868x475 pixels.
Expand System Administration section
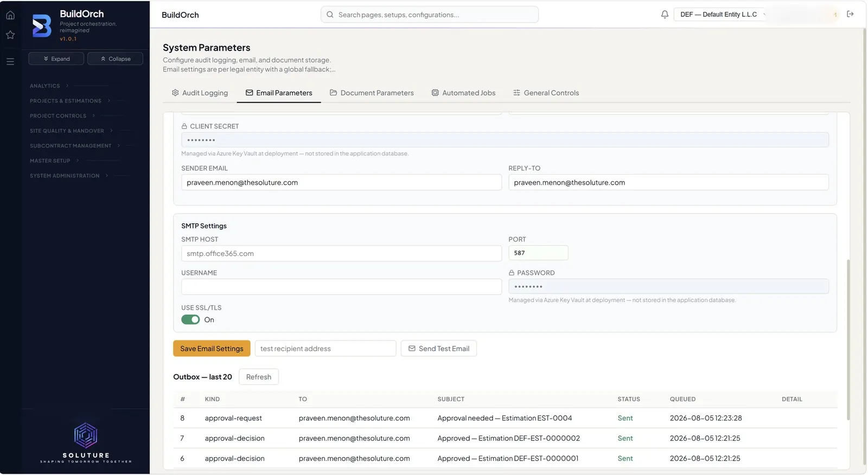point(69,176)
